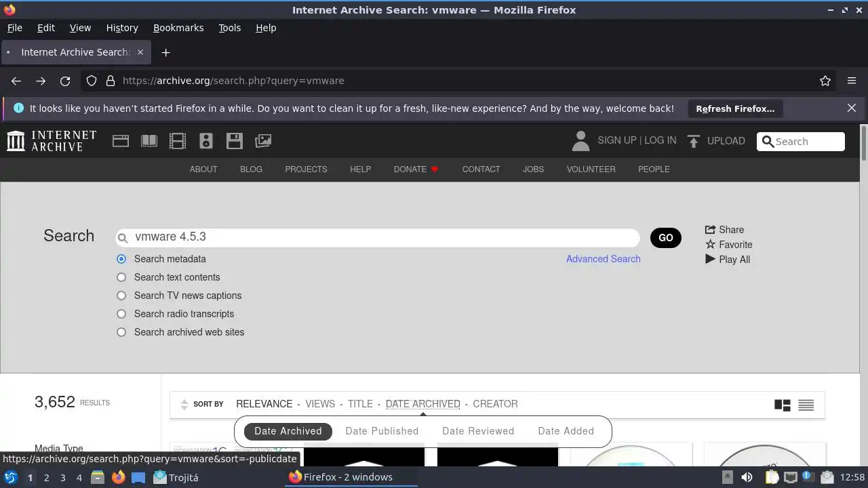
Task: Open the taskbar start menu icon
Action: tap(11, 477)
